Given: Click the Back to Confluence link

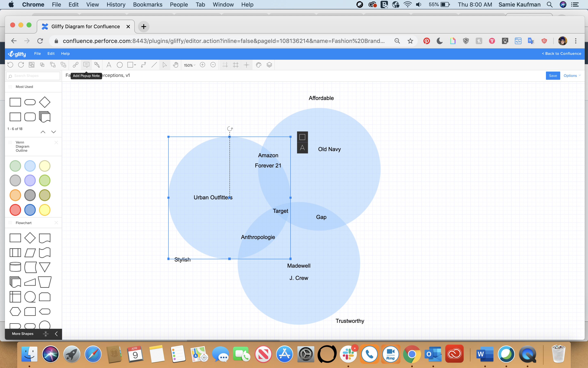Looking at the screenshot, I should pos(561,54).
